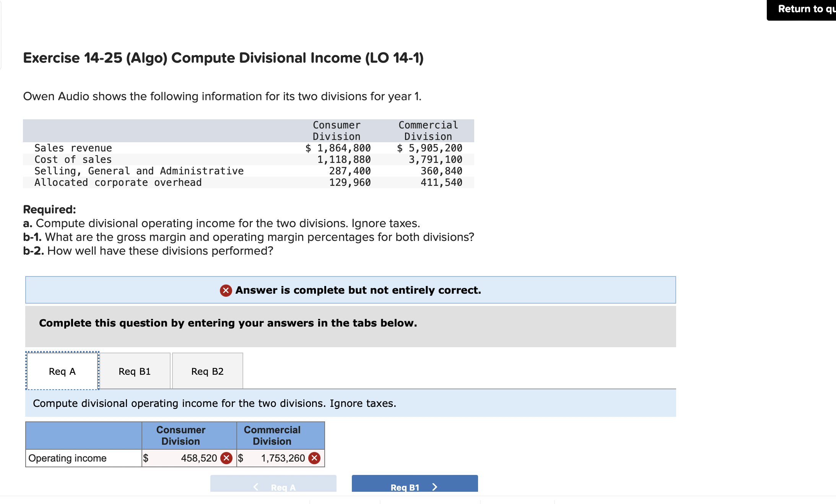Image resolution: width=836 pixels, height=504 pixels.
Task: Click the red X beside 1,753,260
Action: click(x=314, y=458)
